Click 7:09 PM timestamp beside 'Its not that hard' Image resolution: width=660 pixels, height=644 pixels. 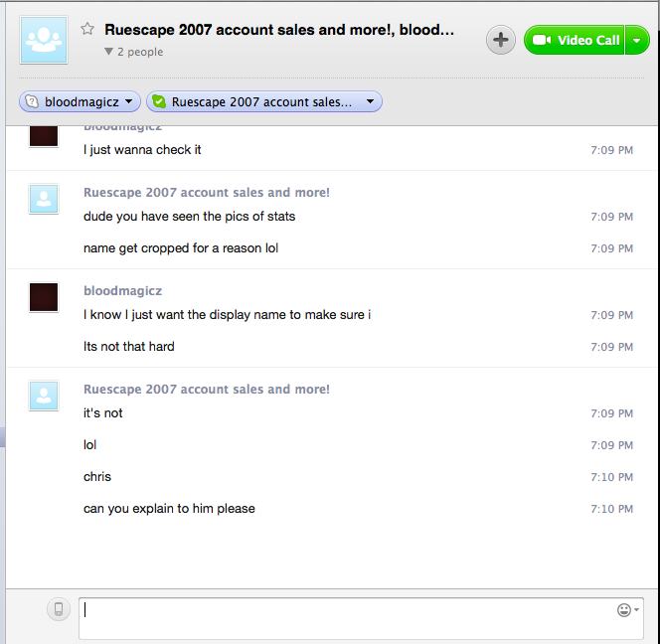[x=611, y=347]
